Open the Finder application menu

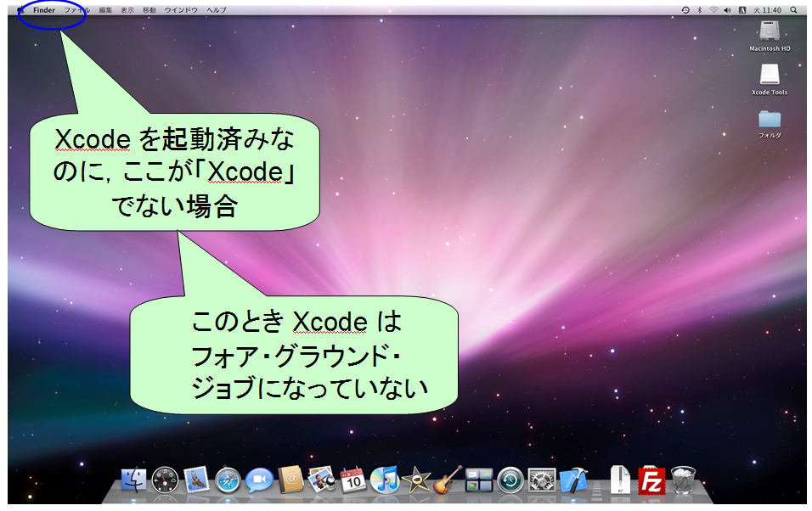[x=44, y=10]
